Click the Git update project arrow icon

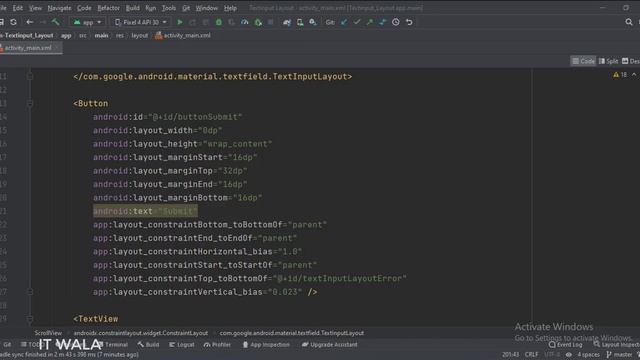coord(344,22)
